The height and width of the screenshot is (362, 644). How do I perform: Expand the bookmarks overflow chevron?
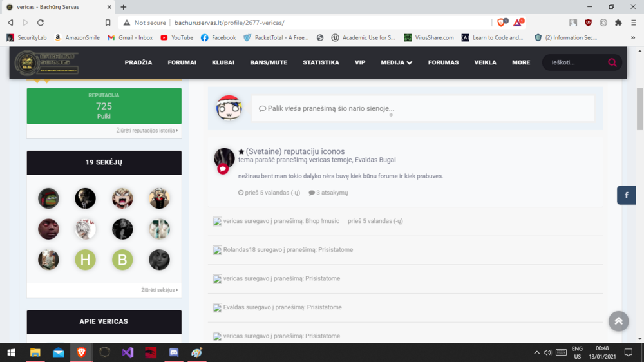633,37
